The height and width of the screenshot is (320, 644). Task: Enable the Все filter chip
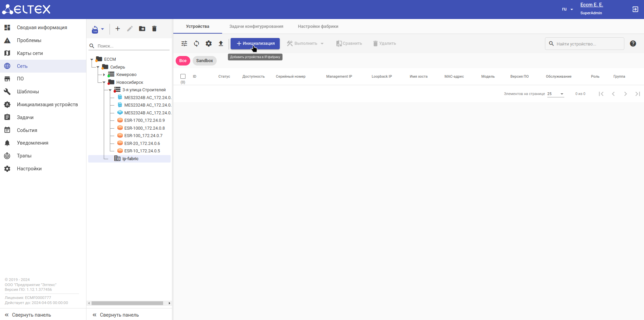pos(183,61)
